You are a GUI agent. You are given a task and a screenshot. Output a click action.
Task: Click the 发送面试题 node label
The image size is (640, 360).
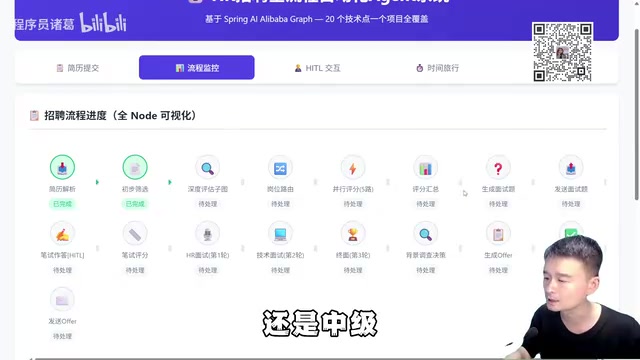point(571,189)
